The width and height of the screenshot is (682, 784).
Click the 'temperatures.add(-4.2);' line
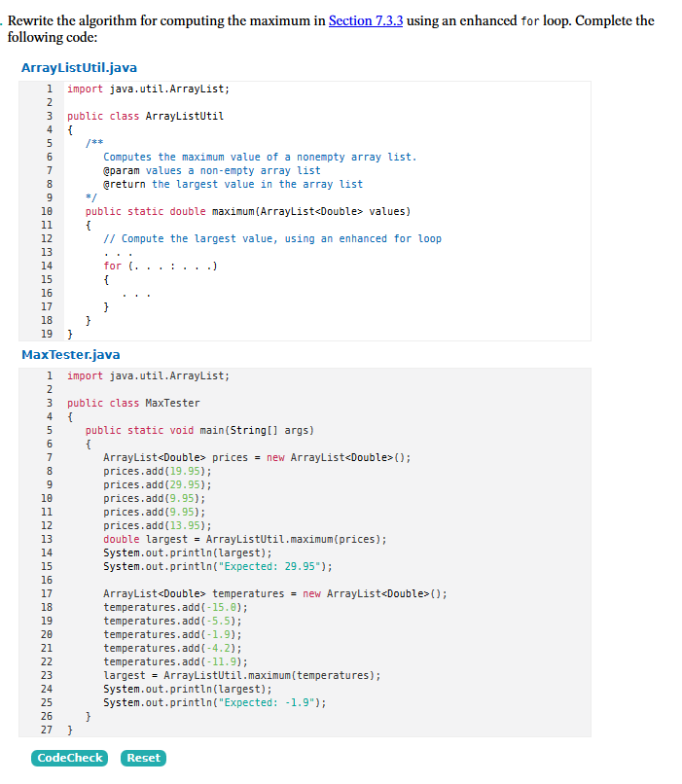pyautogui.click(x=172, y=648)
